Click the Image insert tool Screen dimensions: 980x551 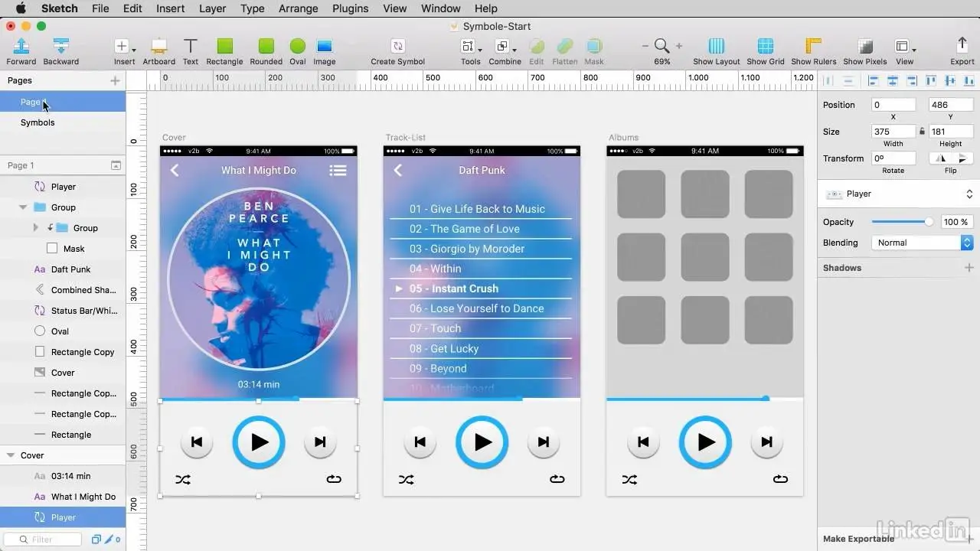[324, 51]
